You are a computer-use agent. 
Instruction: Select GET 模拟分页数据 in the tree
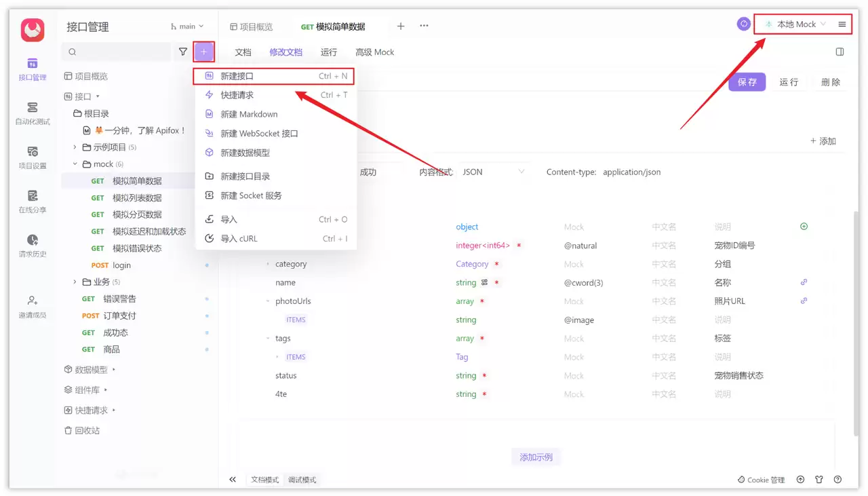136,214
